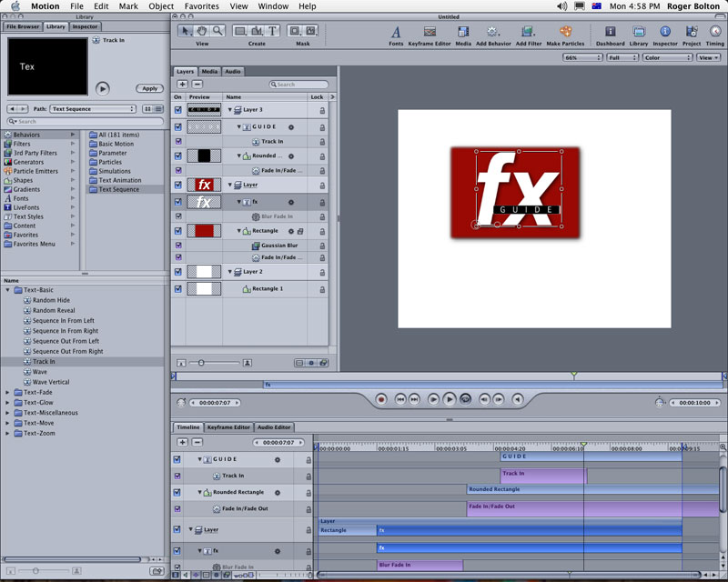Open the Object menu
This screenshot has width=728, height=582.
point(161,6)
